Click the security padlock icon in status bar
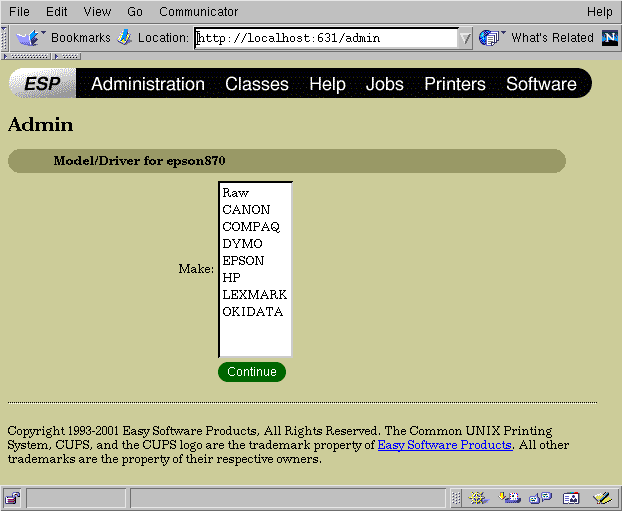Screen dimensions: 622x511 pyautogui.click(x=13, y=498)
